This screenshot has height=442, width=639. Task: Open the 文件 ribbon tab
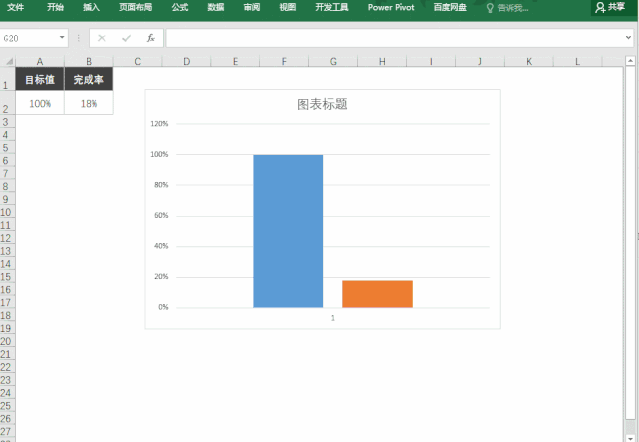[x=15, y=7]
